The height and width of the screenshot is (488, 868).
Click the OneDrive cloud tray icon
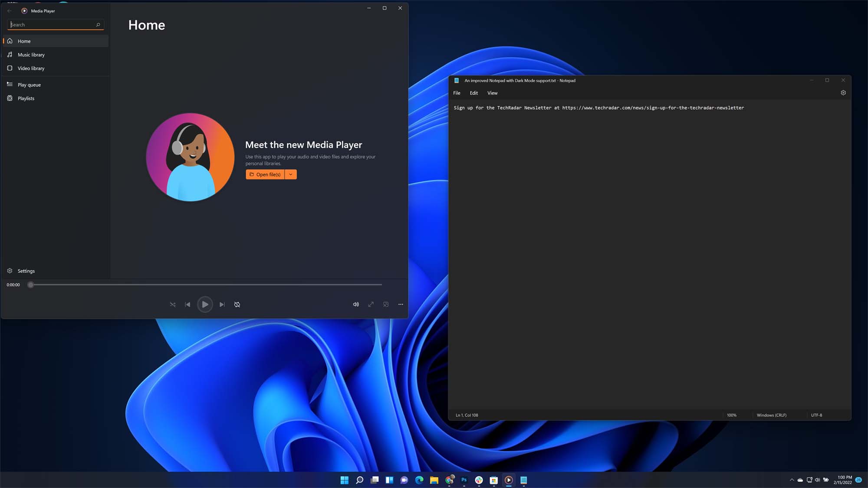coord(800,480)
